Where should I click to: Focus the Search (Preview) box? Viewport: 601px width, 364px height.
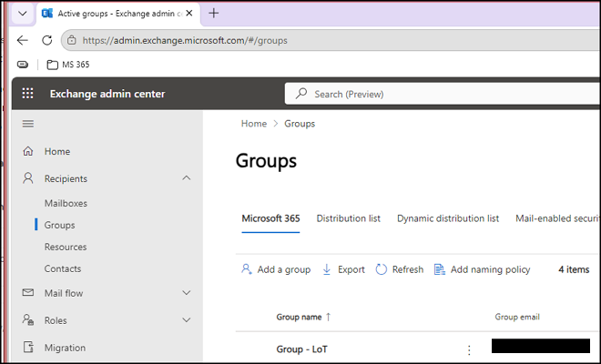click(443, 94)
